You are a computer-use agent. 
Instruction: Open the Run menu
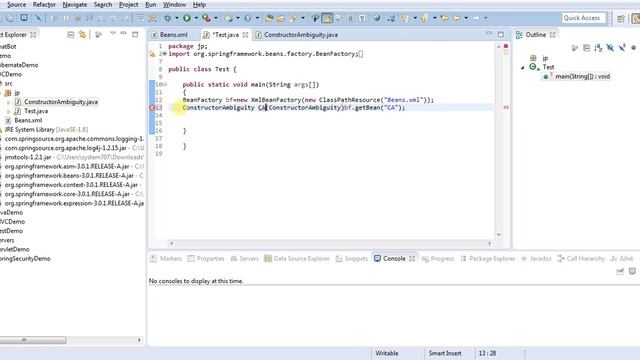click(x=151, y=4)
